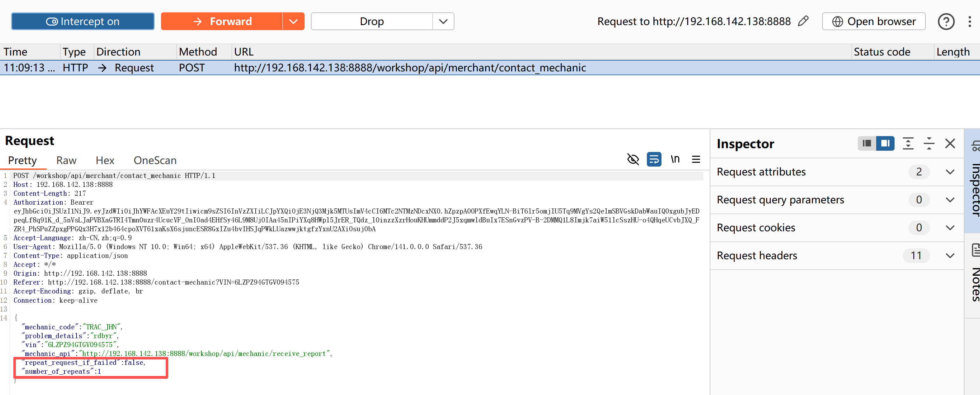Toggle show newline \n characters

pyautogui.click(x=675, y=159)
